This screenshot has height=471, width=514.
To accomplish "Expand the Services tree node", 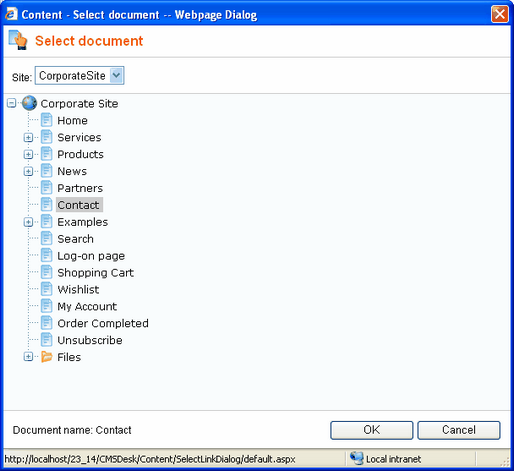I will tap(28, 137).
